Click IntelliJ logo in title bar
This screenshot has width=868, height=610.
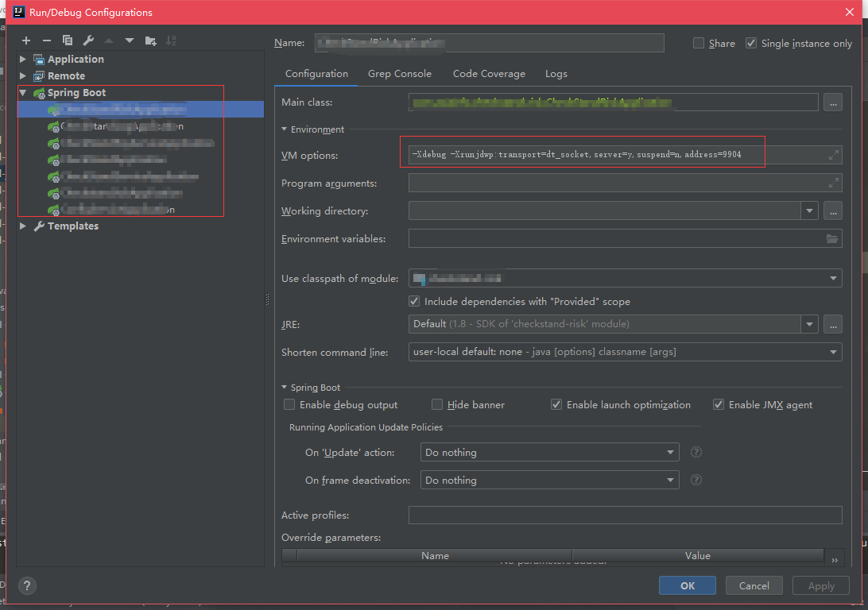tap(19, 12)
